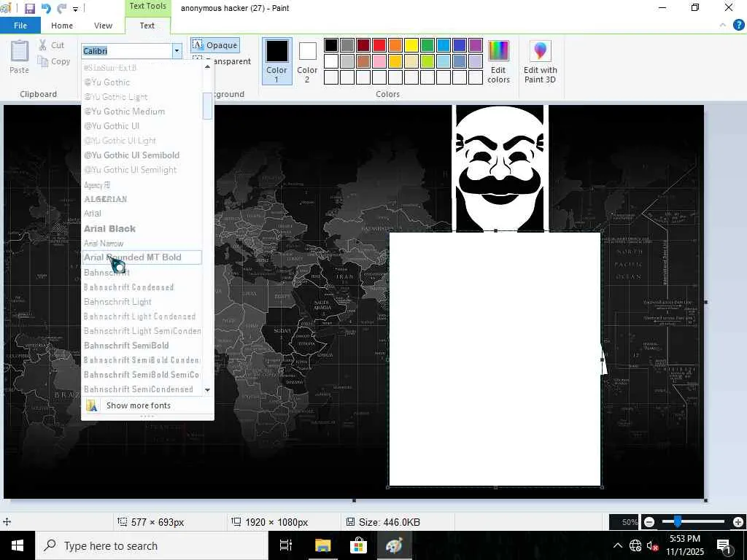This screenshot has width=747, height=560.
Task: Pick the pink color swatch
Action: tap(379, 61)
